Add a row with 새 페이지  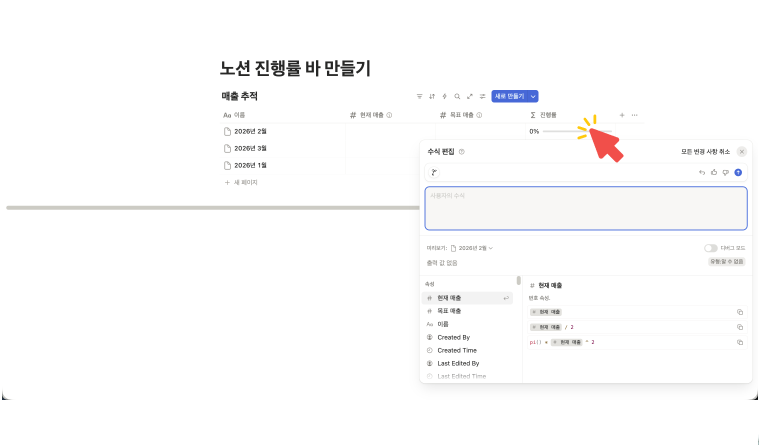[x=241, y=182]
